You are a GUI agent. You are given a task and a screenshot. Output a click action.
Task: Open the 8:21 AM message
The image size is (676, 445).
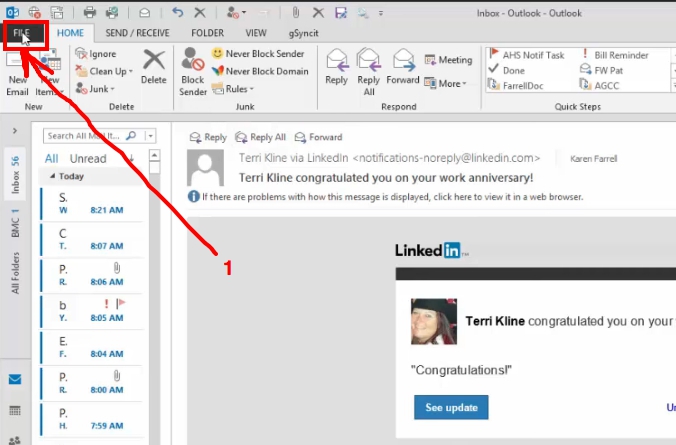[92, 204]
